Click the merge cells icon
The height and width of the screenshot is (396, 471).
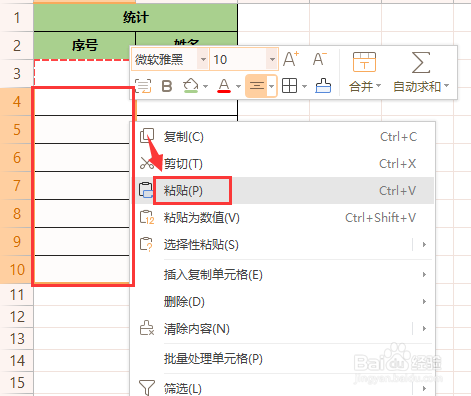[364, 62]
